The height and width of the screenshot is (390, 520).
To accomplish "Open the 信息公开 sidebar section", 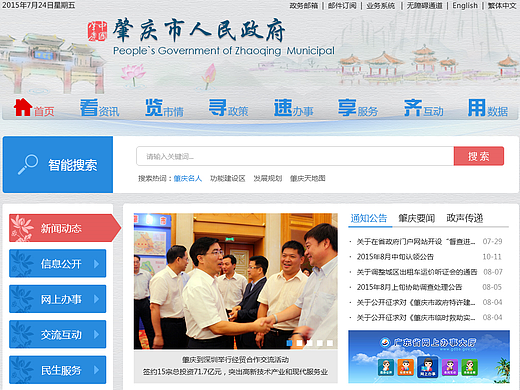I will [57, 263].
